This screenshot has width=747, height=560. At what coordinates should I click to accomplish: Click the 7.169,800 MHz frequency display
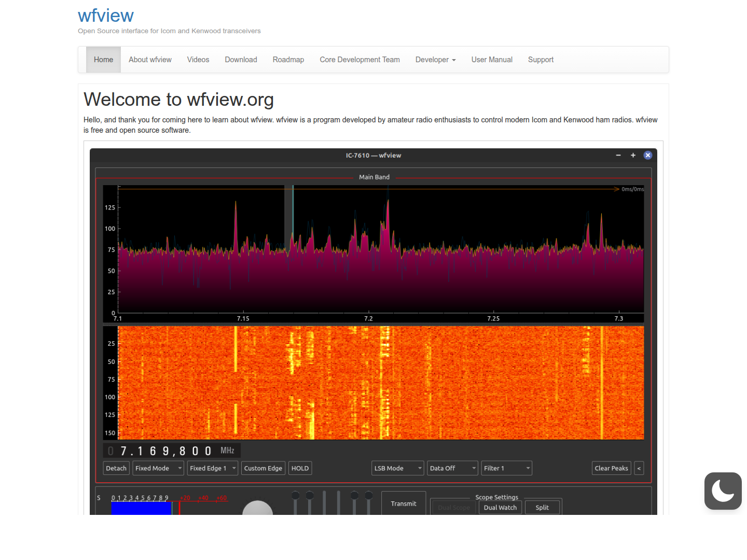tap(172, 451)
